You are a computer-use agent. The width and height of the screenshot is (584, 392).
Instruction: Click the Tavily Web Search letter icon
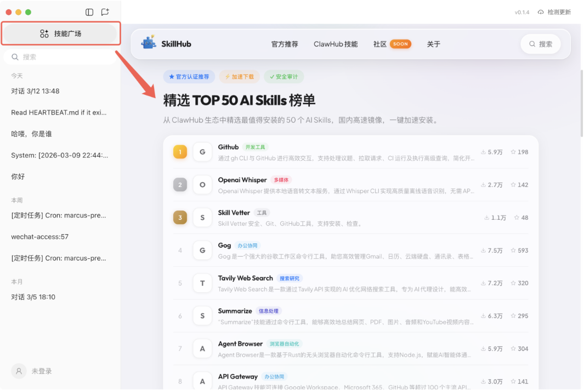(x=202, y=283)
